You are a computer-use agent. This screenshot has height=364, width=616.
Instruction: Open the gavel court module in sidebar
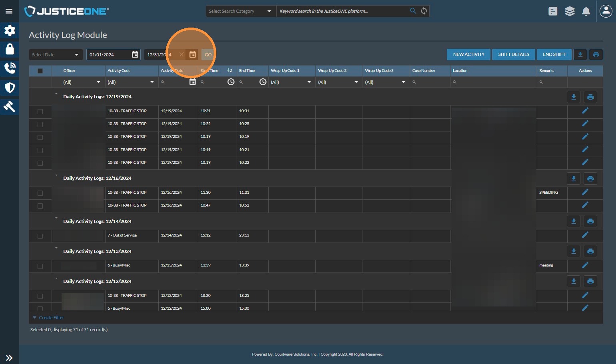pos(10,106)
